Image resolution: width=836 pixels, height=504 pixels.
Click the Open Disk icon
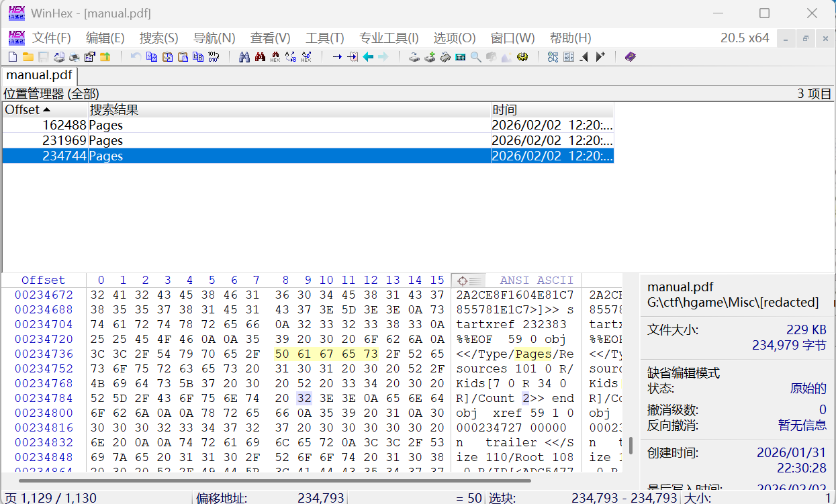coord(414,57)
